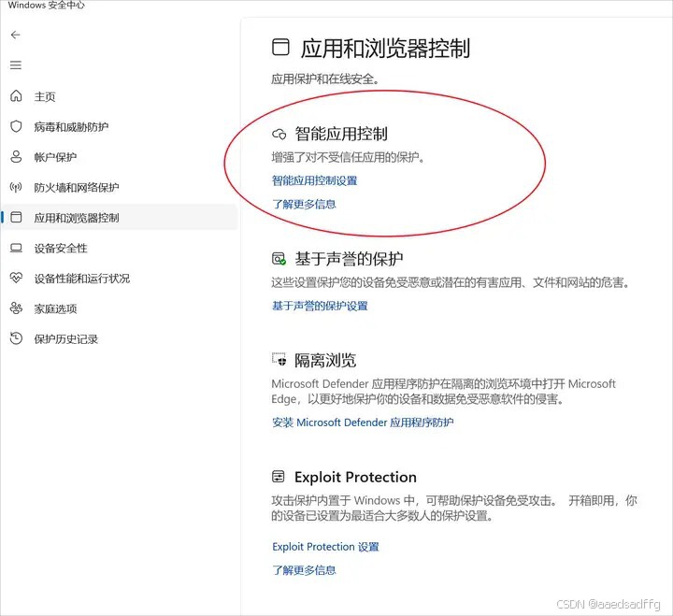Click the history clock icon for 保护历史记录
The width and height of the screenshot is (673, 616).
pos(16,338)
